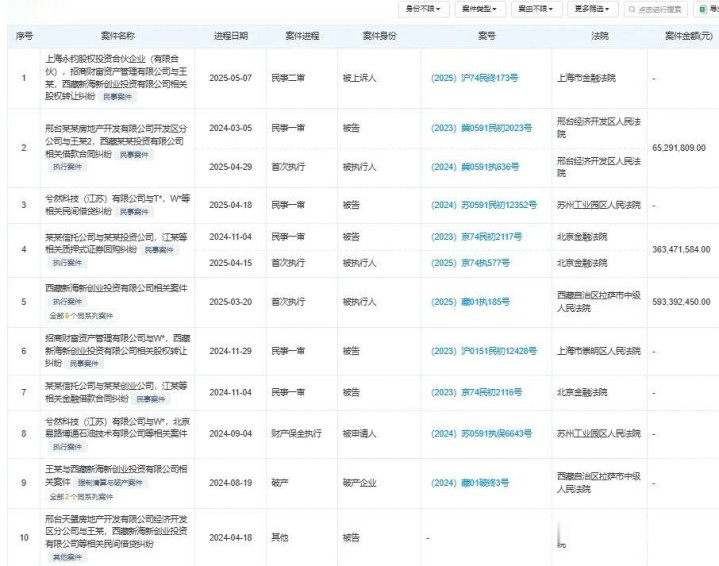
Task: Click 北京金融法院 in row 7
Action: tap(582, 392)
